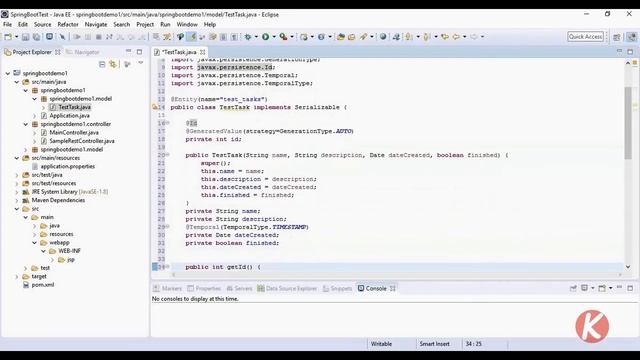The height and width of the screenshot is (360, 640).
Task: Close the TestTask.java editor tab
Action: click(x=202, y=52)
